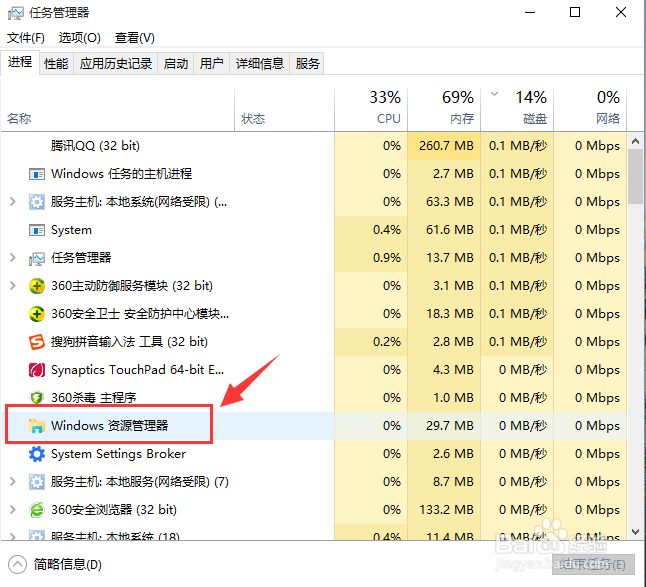Click the 搜狗拼音输入法 工具 icon
This screenshot has height=587, width=646.
point(37,342)
